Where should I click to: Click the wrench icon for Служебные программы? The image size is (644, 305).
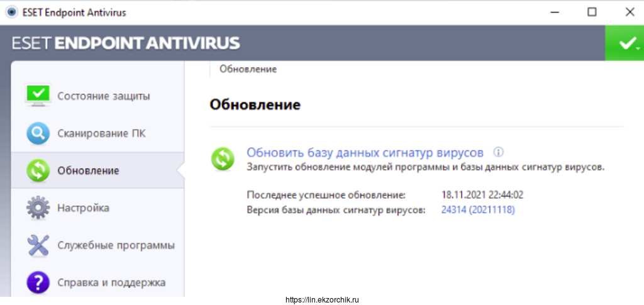(x=38, y=245)
